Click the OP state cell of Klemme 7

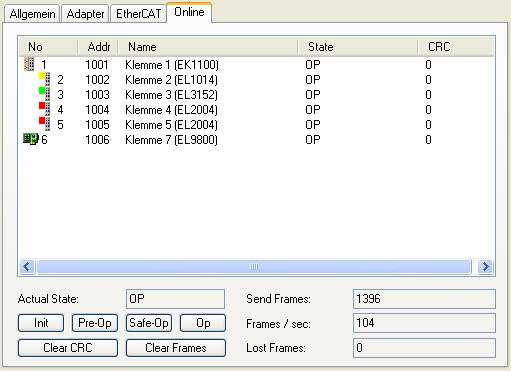pos(313,140)
